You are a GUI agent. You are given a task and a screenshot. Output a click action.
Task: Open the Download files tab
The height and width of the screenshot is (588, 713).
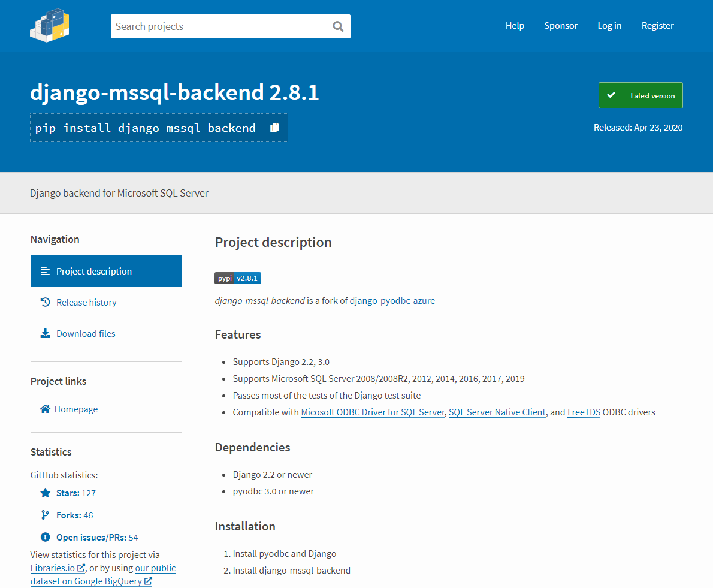pos(106,333)
